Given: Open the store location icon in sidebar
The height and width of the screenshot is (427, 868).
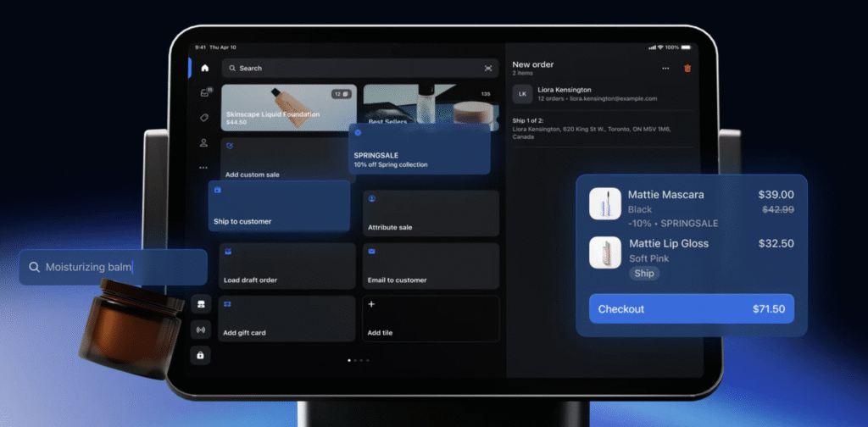Looking at the screenshot, I should pos(201,304).
